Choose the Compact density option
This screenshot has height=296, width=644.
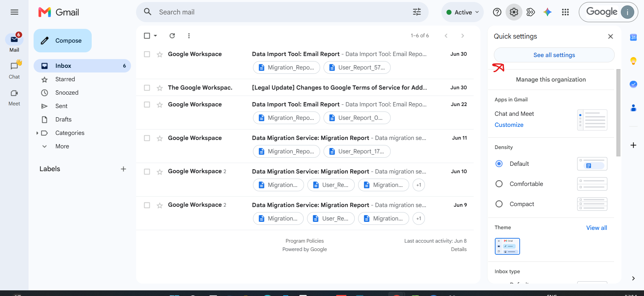point(499,204)
